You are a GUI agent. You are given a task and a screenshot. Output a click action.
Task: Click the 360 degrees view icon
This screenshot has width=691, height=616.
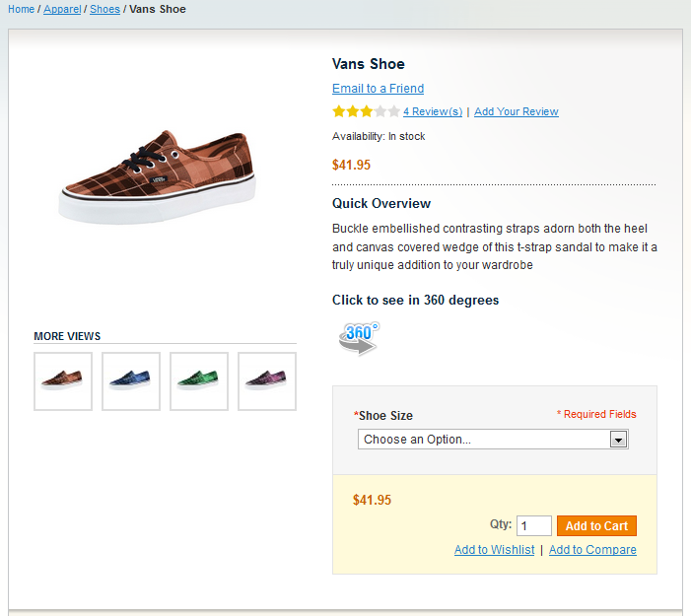[x=359, y=338]
